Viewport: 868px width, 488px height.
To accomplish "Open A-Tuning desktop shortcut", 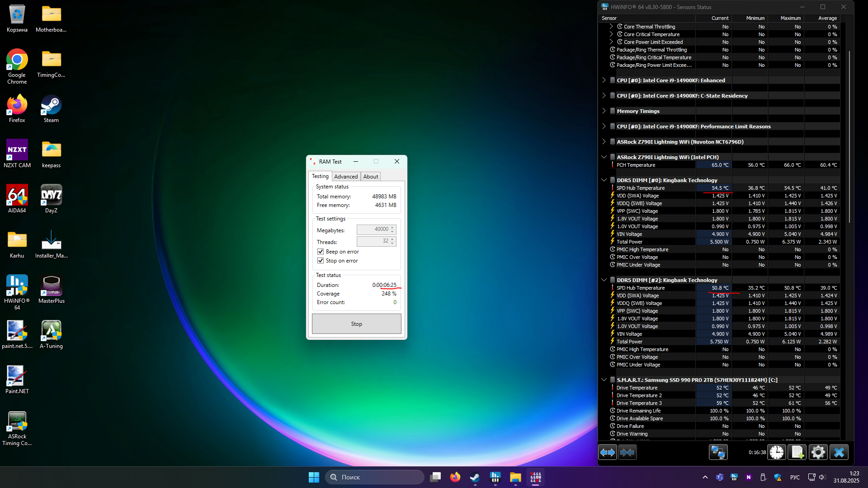I will [51, 334].
